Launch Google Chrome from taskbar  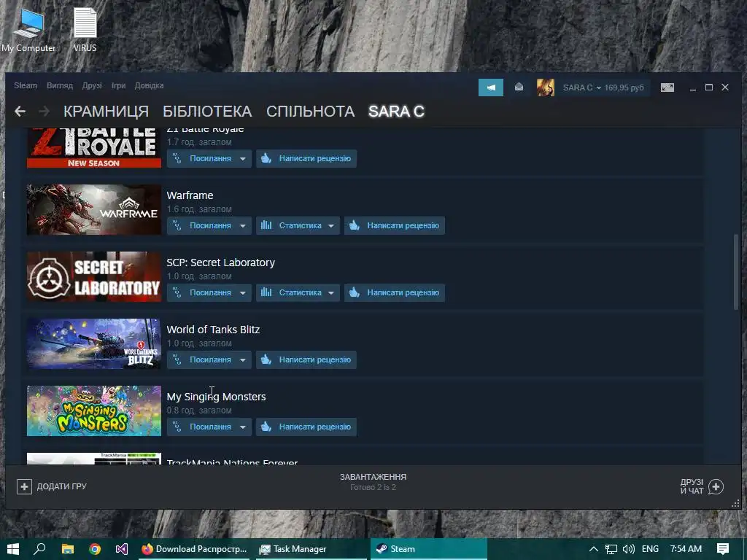pyautogui.click(x=95, y=549)
